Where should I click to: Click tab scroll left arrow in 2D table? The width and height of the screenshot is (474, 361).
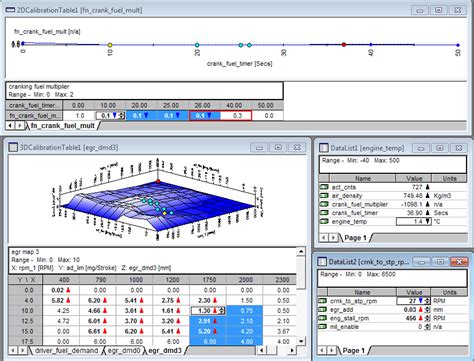(x=10, y=125)
